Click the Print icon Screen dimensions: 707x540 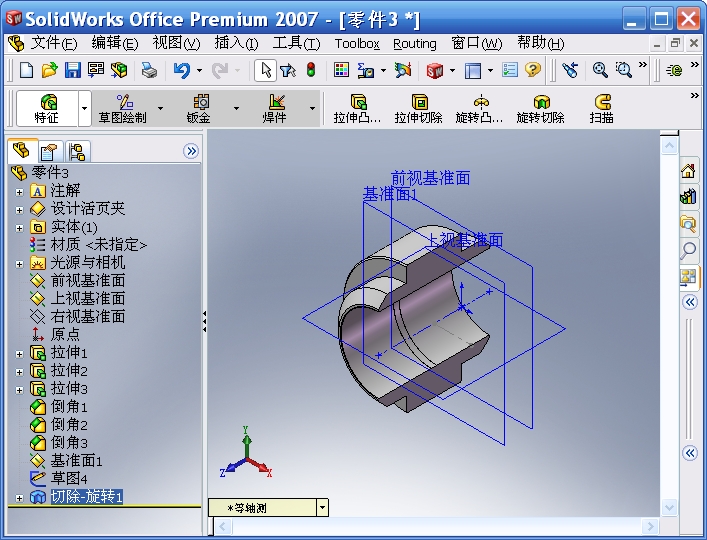[x=149, y=70]
